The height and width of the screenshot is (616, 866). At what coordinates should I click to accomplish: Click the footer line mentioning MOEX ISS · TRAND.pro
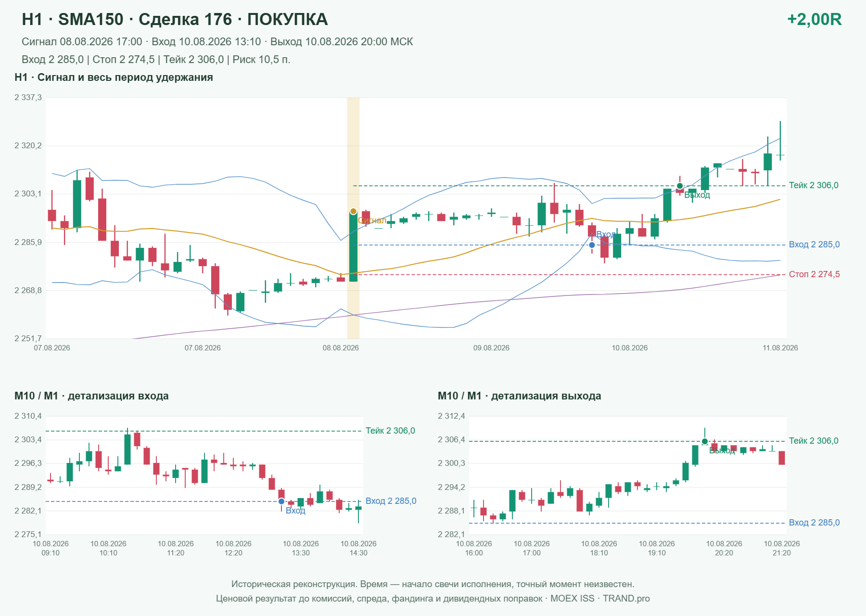[x=433, y=599]
